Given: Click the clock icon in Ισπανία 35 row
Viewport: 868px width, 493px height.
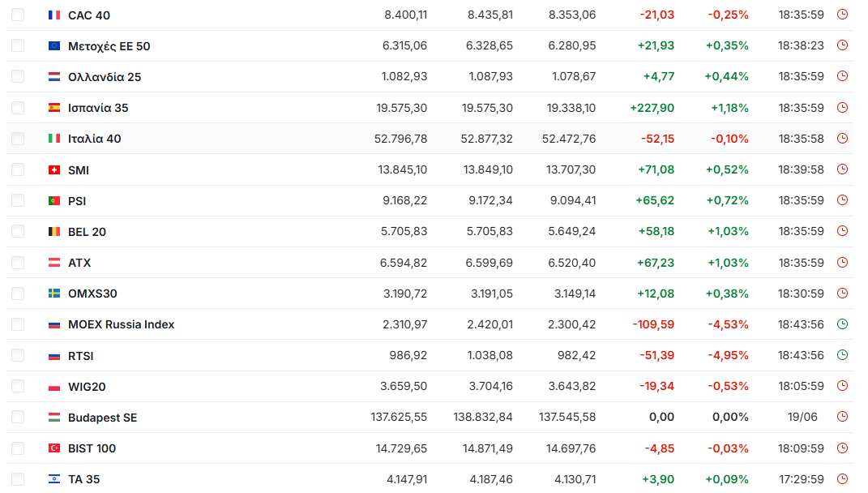Looking at the screenshot, I should [843, 108].
